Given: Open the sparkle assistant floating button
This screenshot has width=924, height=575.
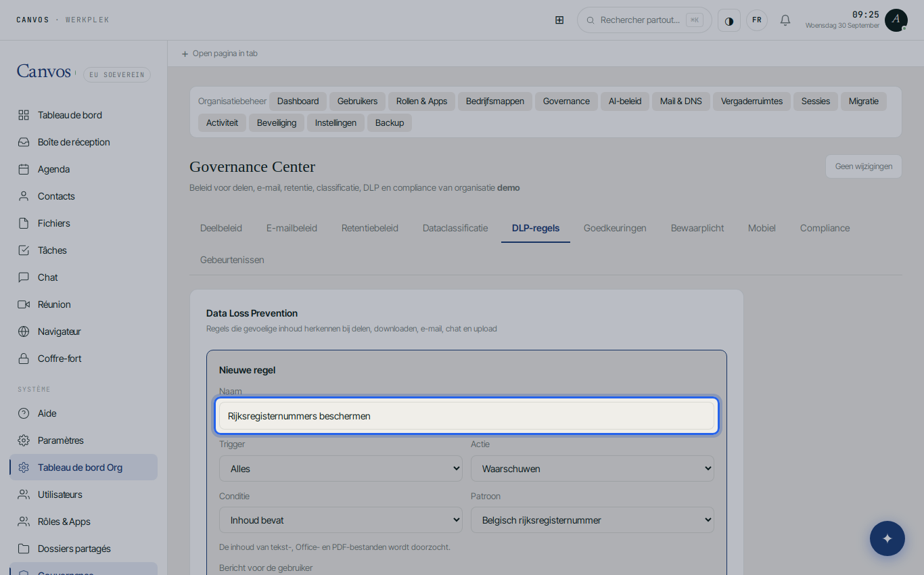Looking at the screenshot, I should pos(887,538).
